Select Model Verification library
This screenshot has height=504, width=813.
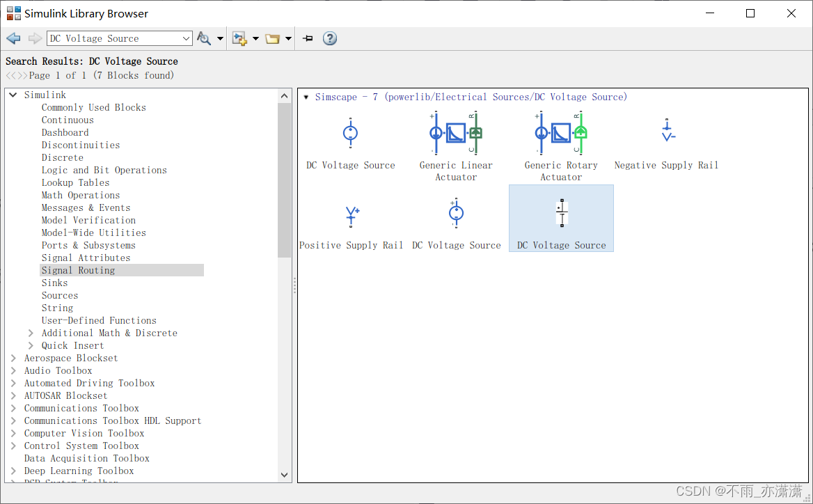[x=88, y=220]
